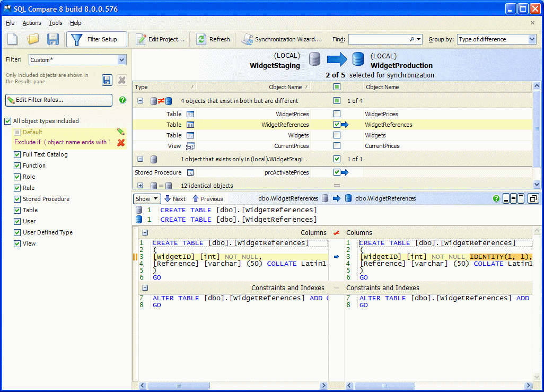Click the overlapping windows pane layout icon
The width and height of the screenshot is (544, 392).
point(533,198)
